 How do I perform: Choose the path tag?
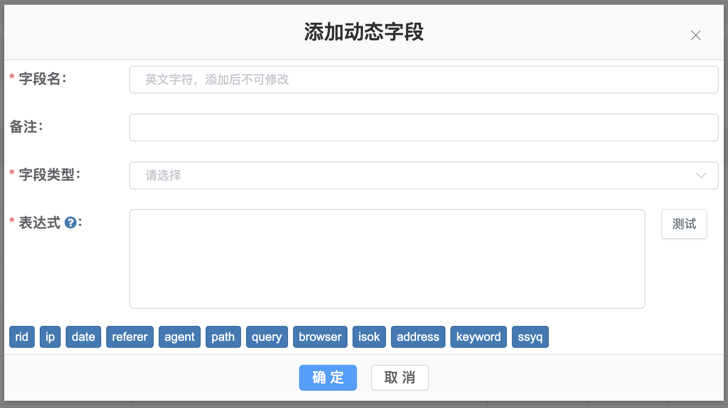click(223, 337)
